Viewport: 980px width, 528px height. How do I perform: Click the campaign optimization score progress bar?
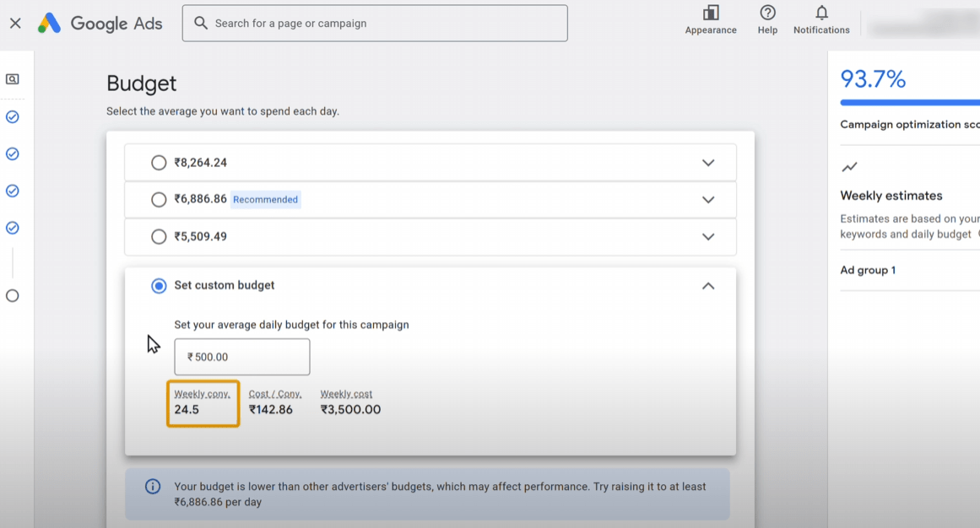point(910,103)
